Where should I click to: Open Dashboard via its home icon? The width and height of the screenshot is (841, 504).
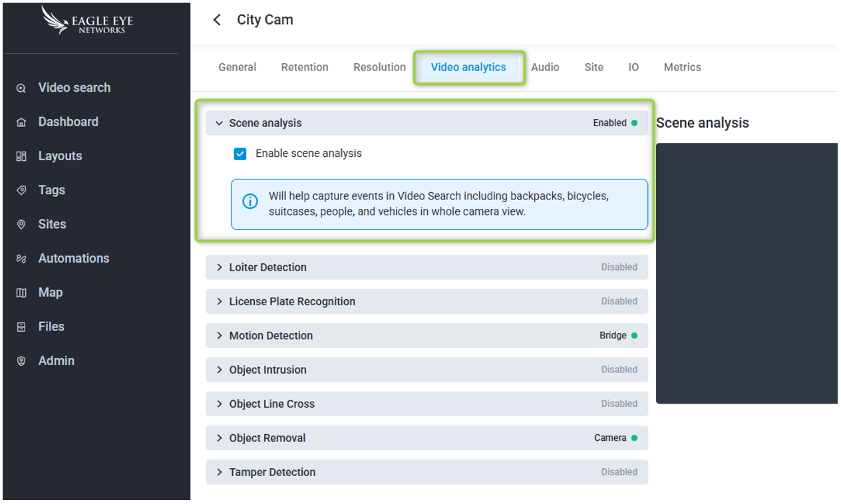[21, 122]
